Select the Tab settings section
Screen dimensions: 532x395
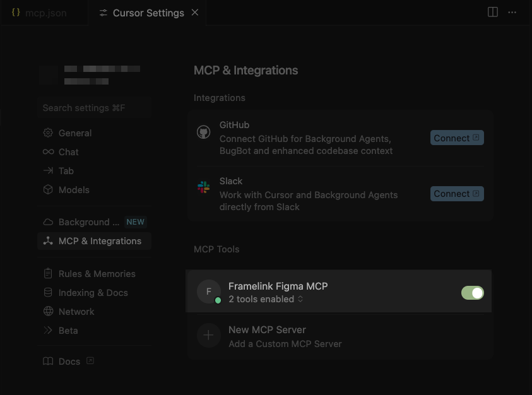(66, 171)
